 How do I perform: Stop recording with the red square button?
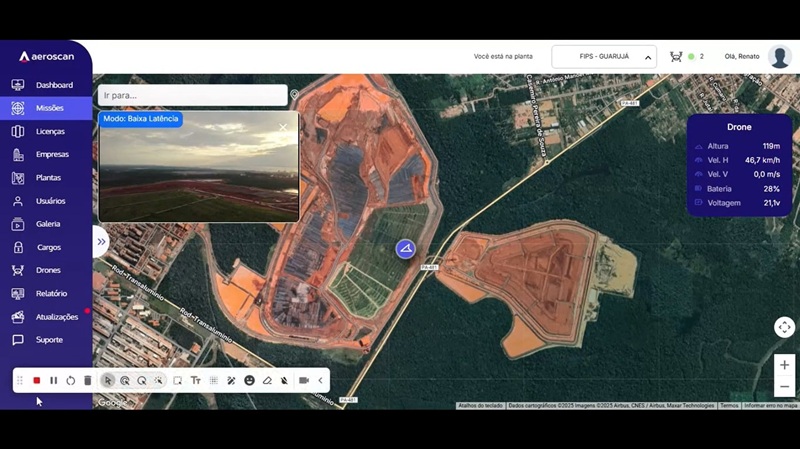[x=37, y=381]
